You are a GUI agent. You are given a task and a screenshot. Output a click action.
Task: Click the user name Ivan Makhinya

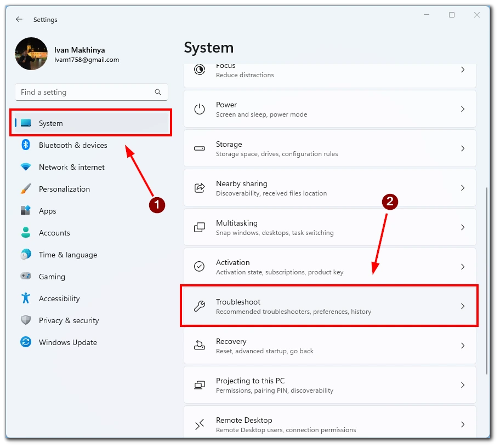tap(79, 50)
